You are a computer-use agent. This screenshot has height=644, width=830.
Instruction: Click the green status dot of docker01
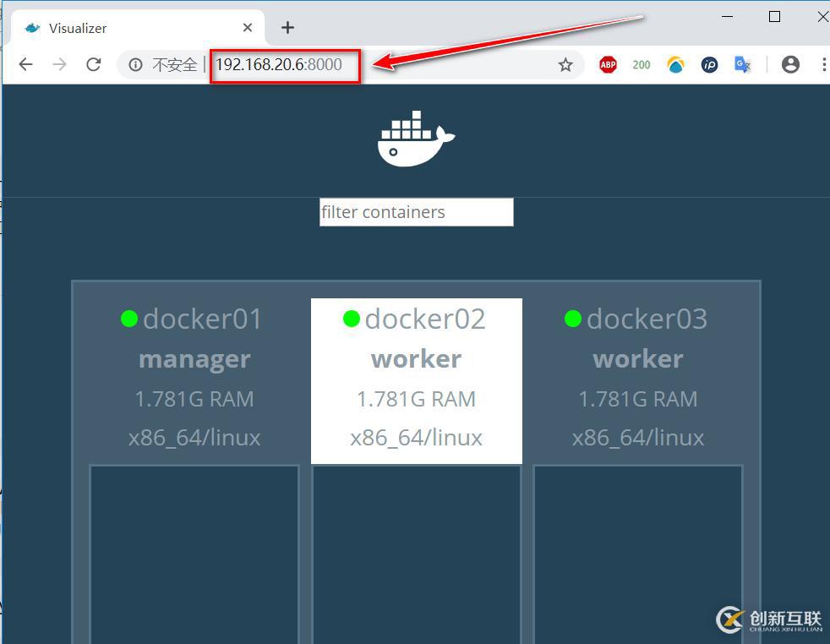129,319
